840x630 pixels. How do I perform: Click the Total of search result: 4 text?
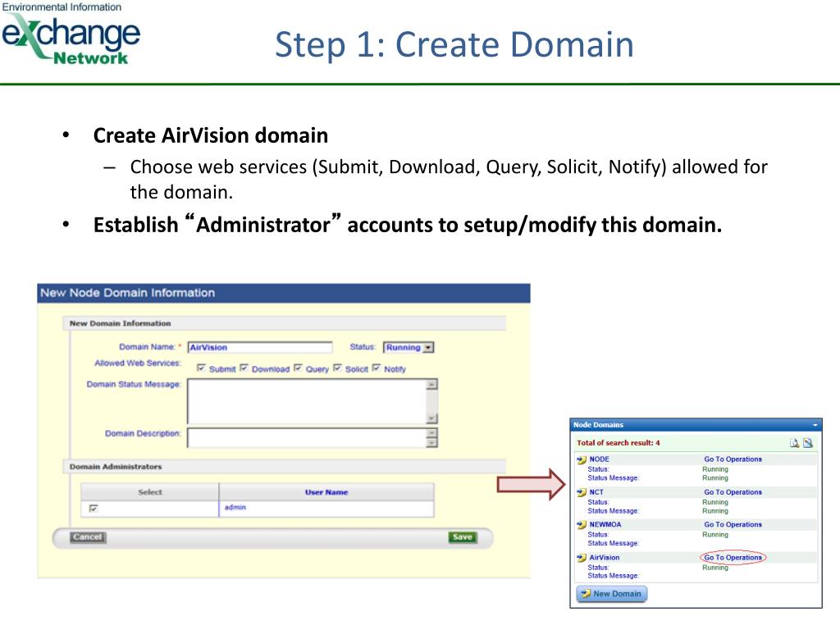619,443
